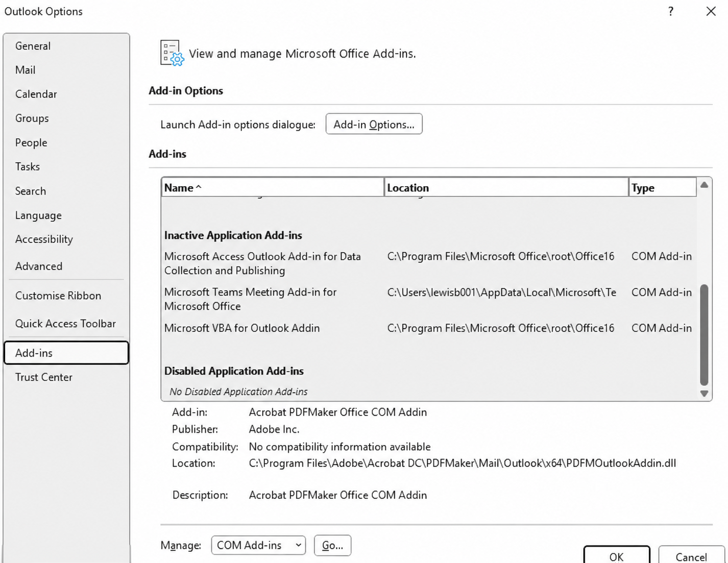Viewport: 728px width, 563px height.
Task: Switch to Calendar options
Action: pyautogui.click(x=66, y=94)
